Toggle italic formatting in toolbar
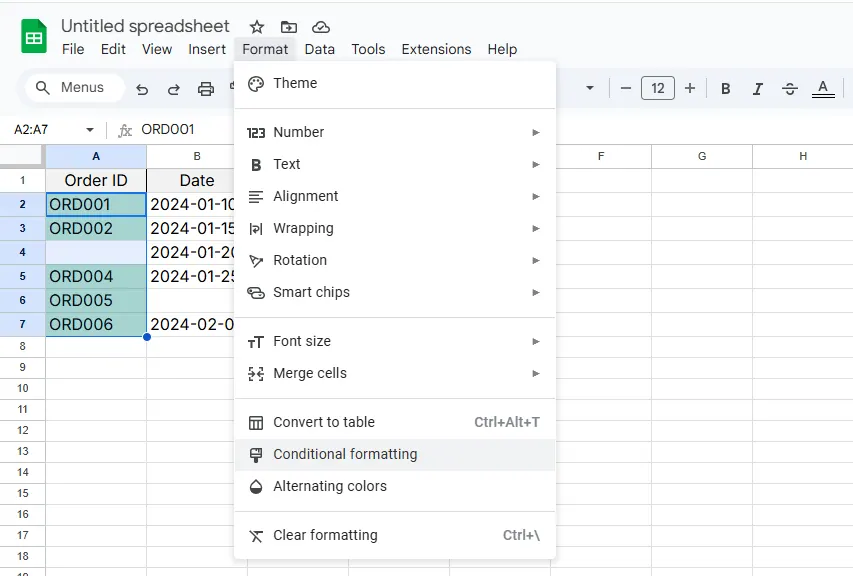853x576 pixels. [x=758, y=88]
